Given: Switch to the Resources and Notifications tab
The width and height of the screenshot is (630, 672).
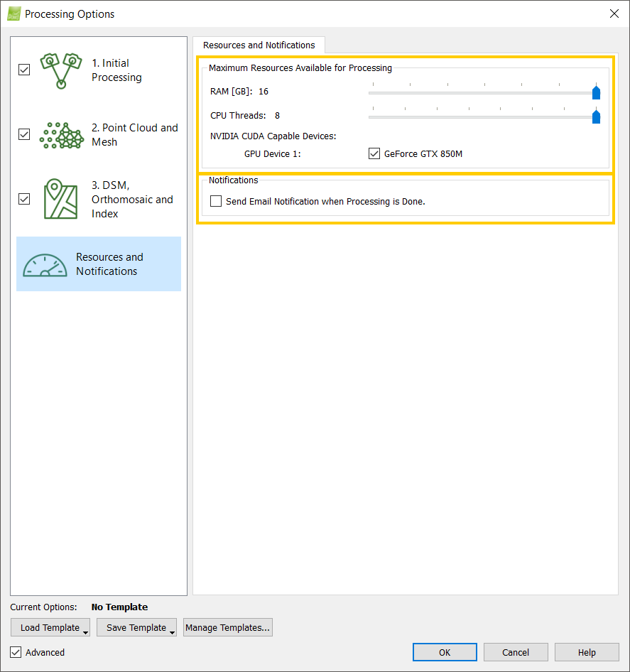Looking at the screenshot, I should (259, 45).
